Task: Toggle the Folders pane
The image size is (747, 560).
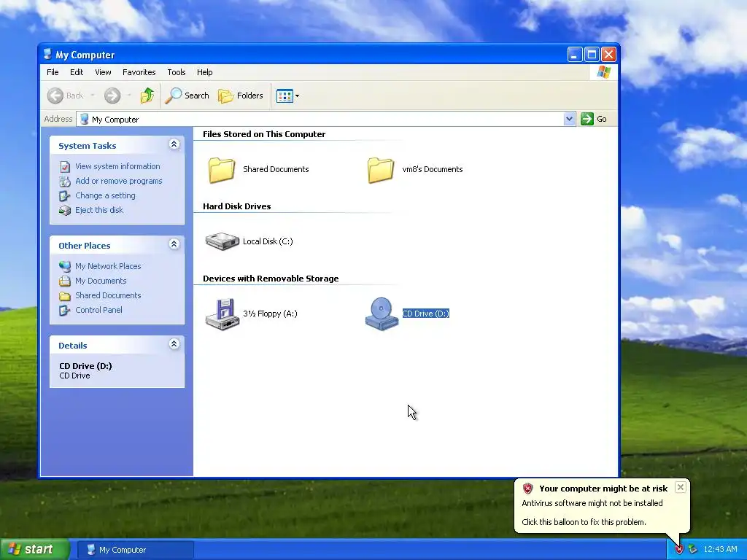Action: (x=241, y=96)
